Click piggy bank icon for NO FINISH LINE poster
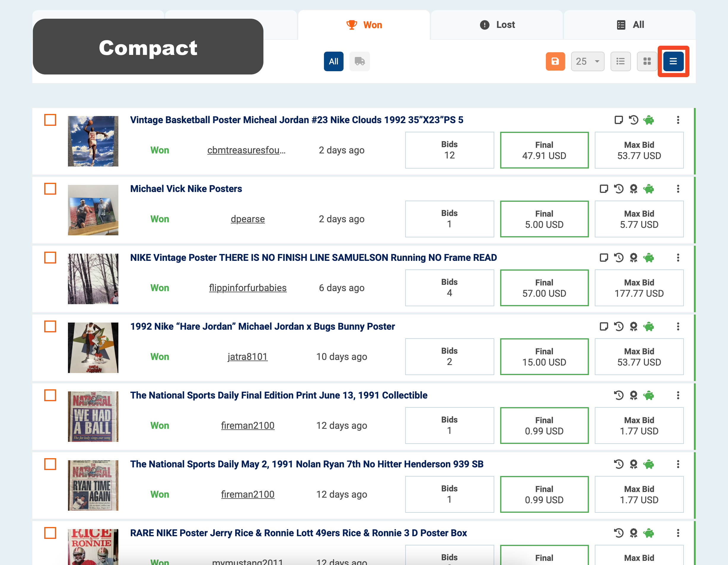This screenshot has height=565, width=728. (649, 258)
